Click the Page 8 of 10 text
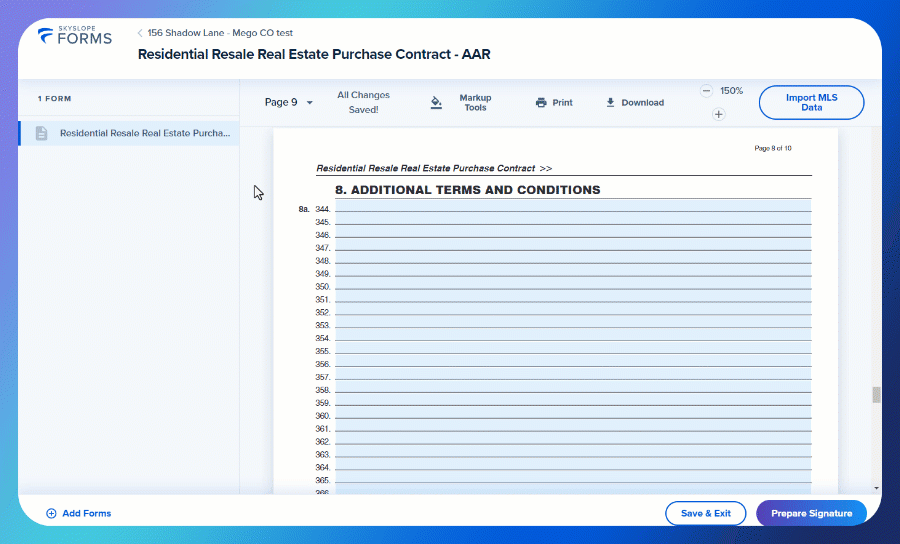 click(773, 148)
